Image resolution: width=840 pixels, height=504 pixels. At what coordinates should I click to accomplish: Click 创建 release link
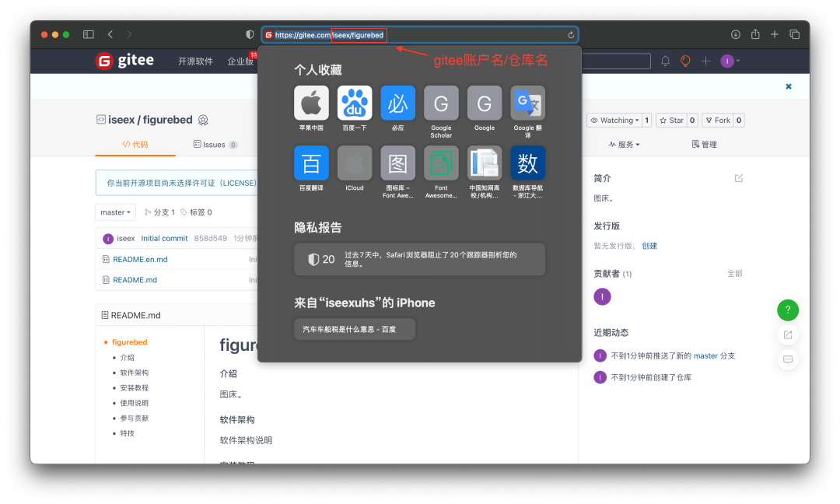coord(649,245)
